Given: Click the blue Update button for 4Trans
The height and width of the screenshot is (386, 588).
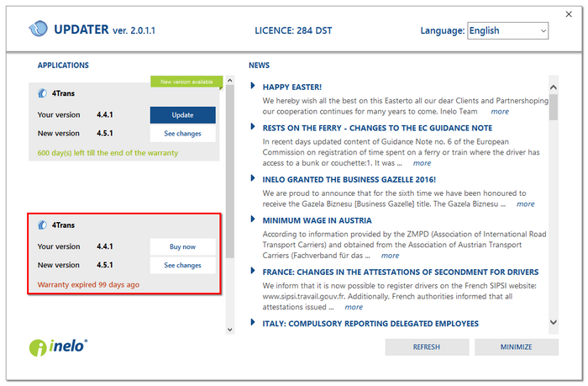Looking at the screenshot, I should [x=182, y=115].
